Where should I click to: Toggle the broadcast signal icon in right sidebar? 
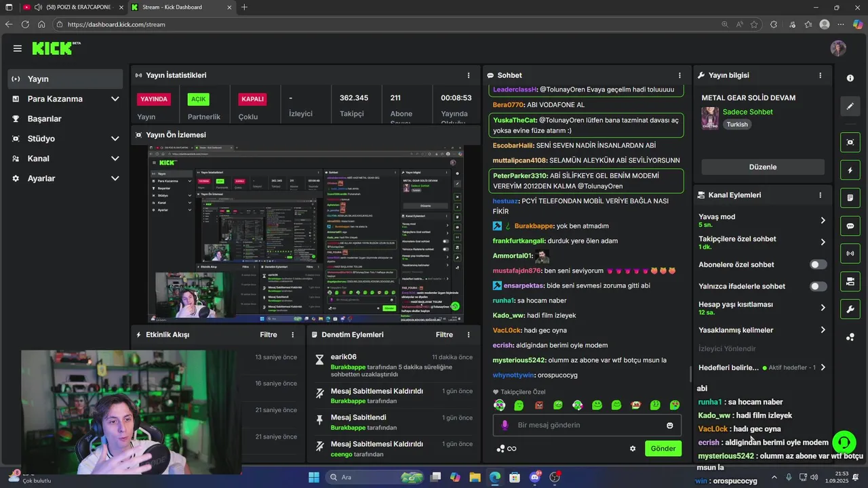click(850, 253)
